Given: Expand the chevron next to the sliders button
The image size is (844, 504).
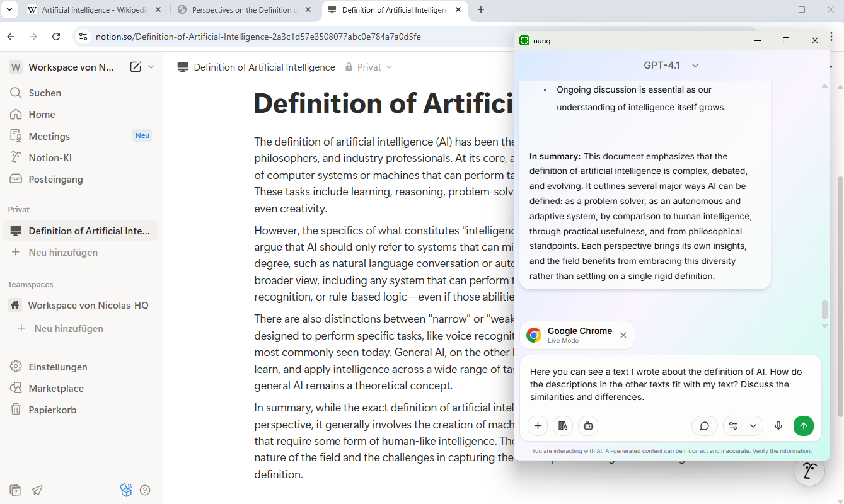Looking at the screenshot, I should (x=753, y=426).
